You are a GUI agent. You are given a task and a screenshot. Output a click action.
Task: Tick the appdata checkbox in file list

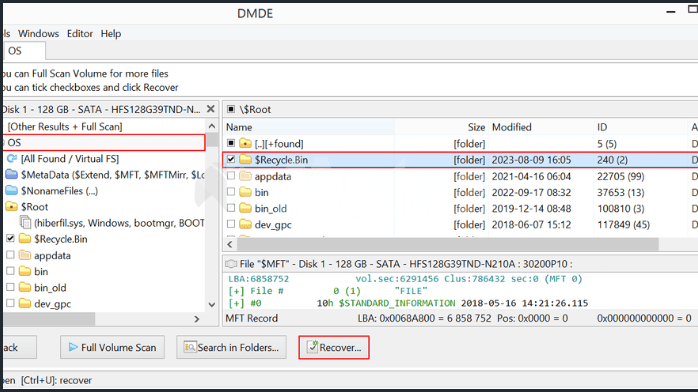231,176
